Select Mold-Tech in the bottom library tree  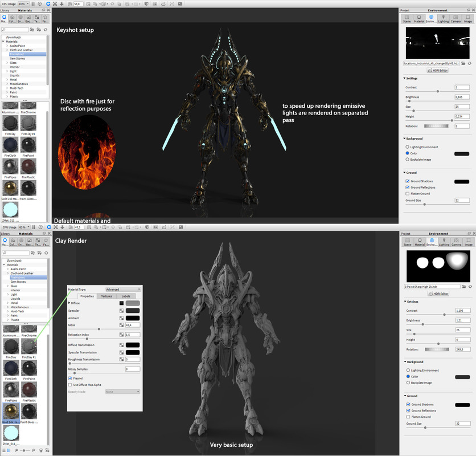pos(17,311)
